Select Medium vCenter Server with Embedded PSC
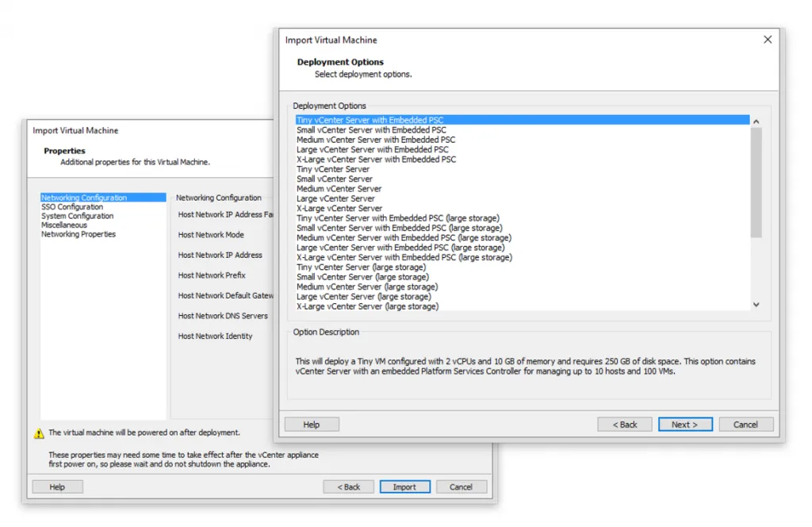 [523, 140]
